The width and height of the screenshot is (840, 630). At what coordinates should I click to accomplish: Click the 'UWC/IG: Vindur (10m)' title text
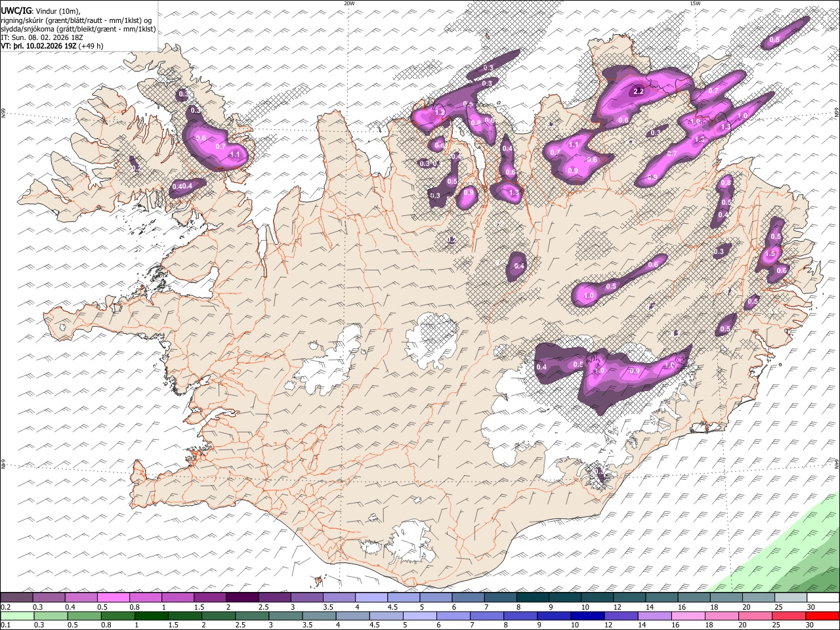(40, 10)
